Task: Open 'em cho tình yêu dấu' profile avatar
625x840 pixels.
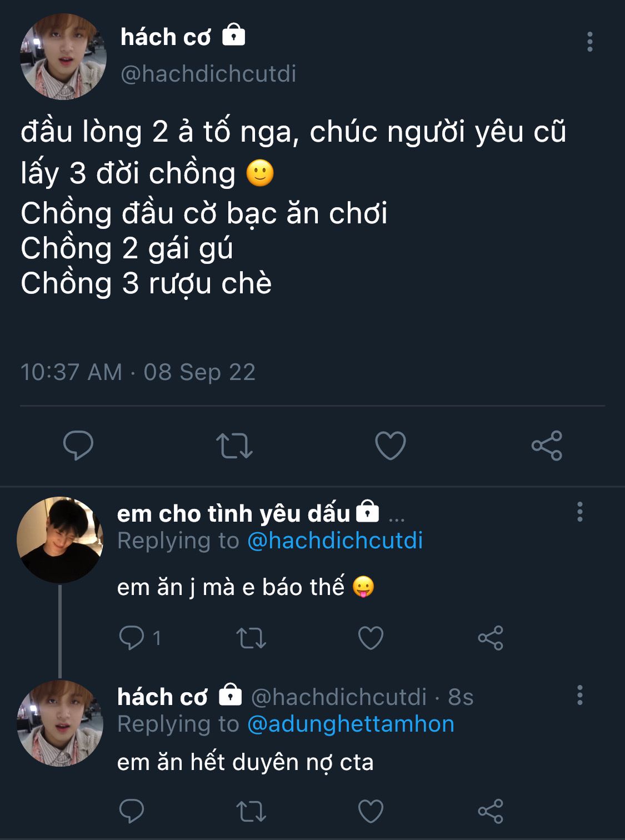Action: pos(60,540)
